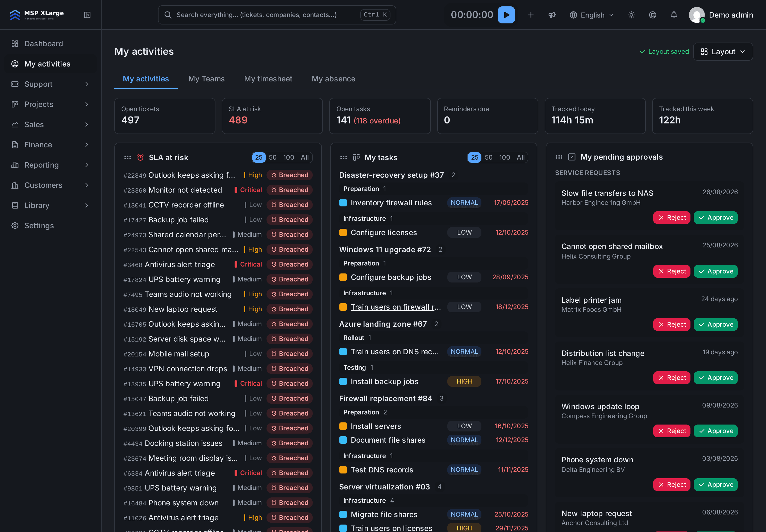The width and height of the screenshot is (766, 532).
Task: Select 50 rows in SLA at risk
Action: (x=272, y=157)
